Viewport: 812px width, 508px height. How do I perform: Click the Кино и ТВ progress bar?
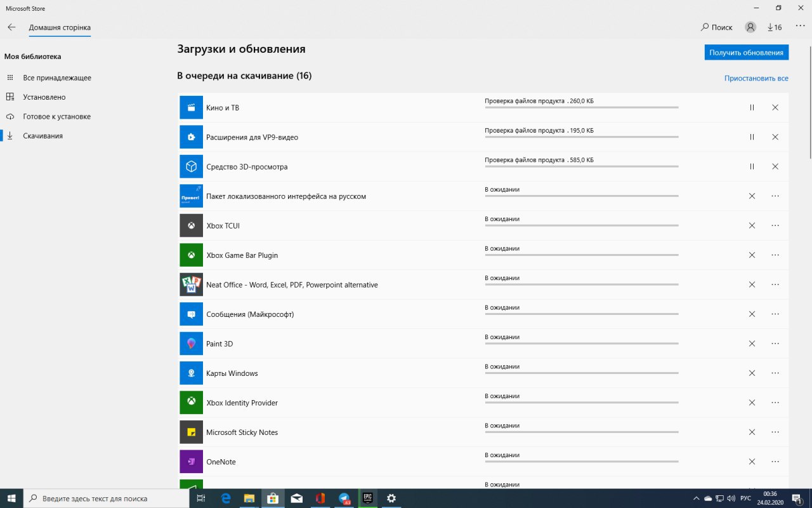[x=582, y=107]
